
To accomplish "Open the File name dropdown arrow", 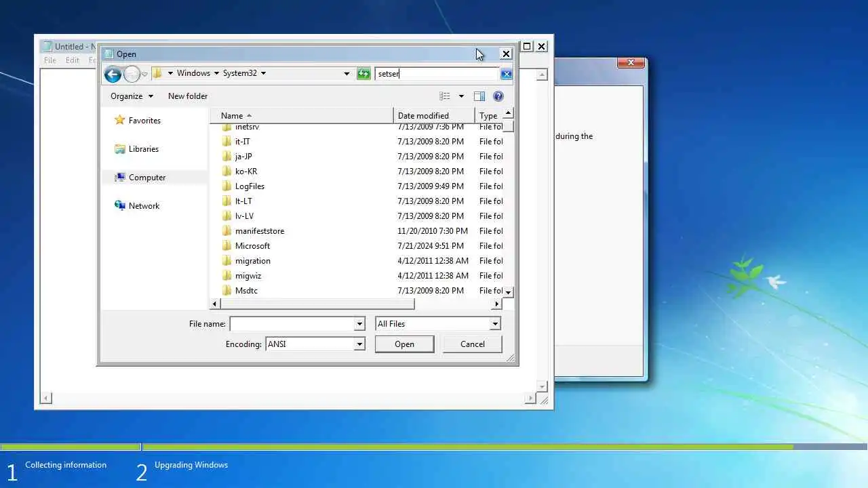I will 360,324.
